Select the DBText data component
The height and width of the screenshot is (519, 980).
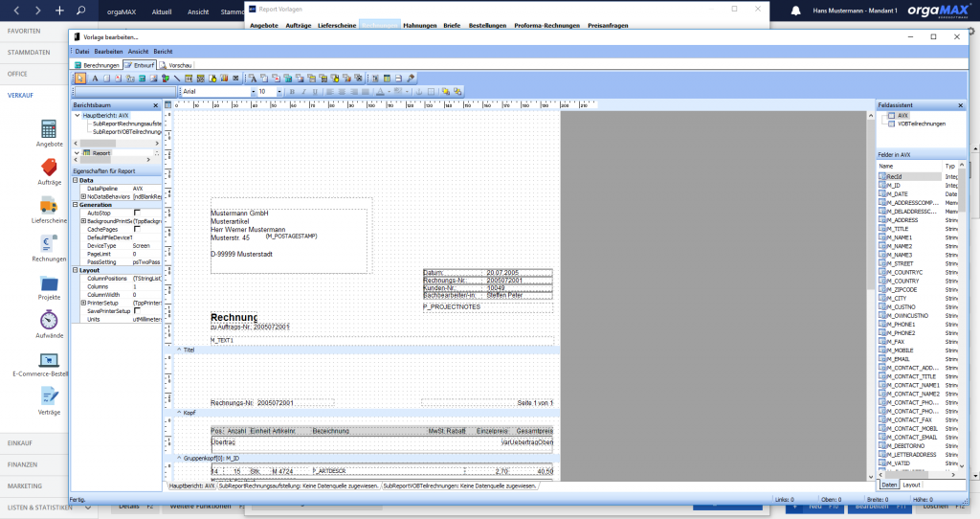(253, 79)
